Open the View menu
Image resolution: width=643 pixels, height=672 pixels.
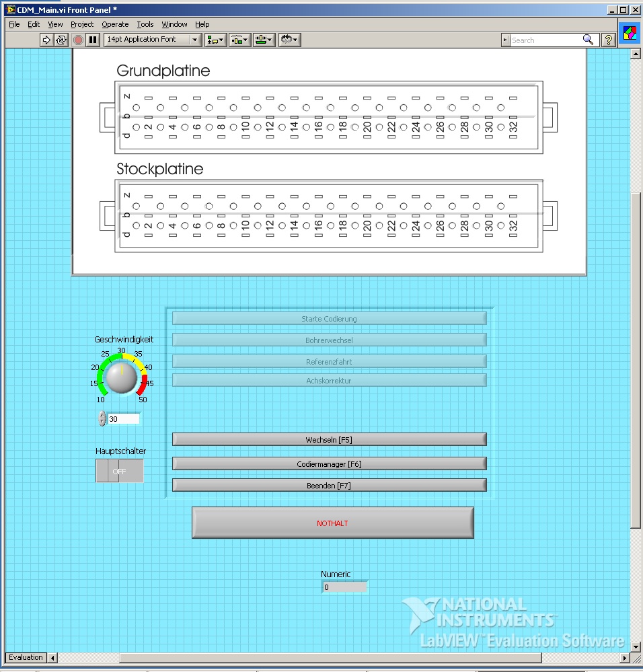55,24
